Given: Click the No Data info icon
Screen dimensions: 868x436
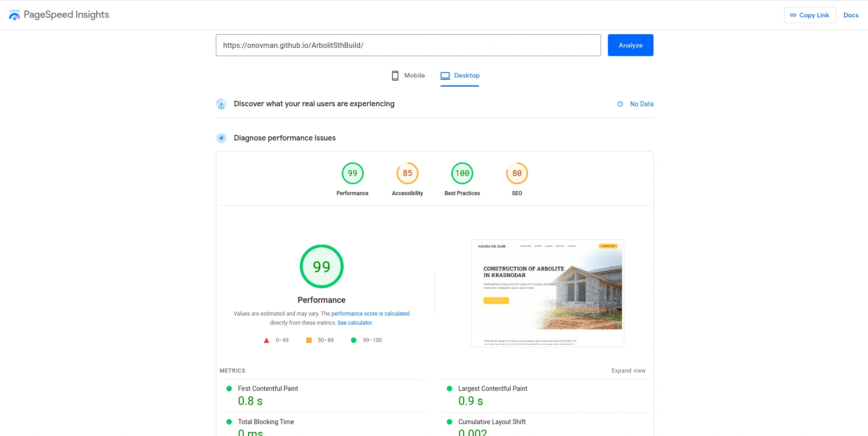Looking at the screenshot, I should tap(620, 104).
